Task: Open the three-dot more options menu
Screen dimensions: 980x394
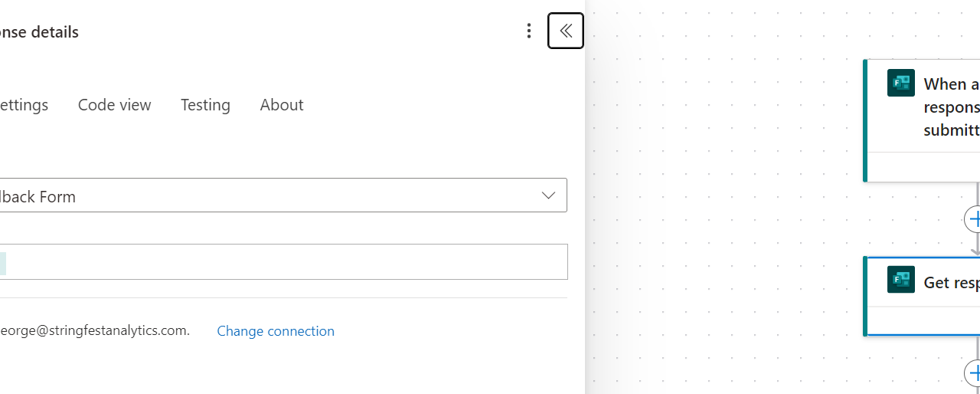Action: pos(528,31)
